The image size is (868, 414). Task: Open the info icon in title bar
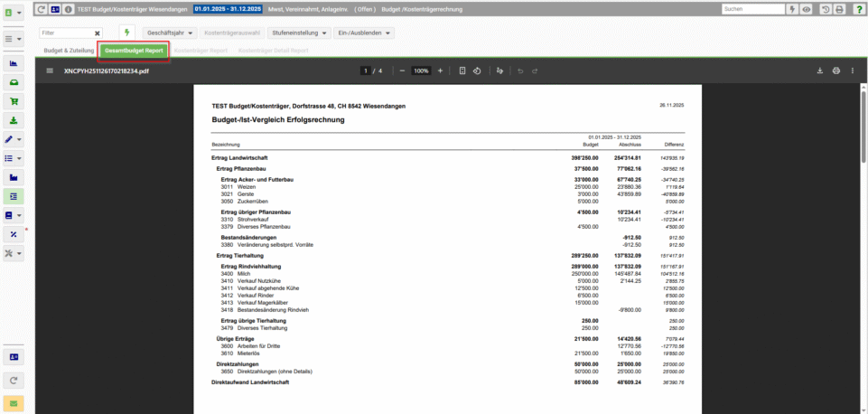coord(68,9)
